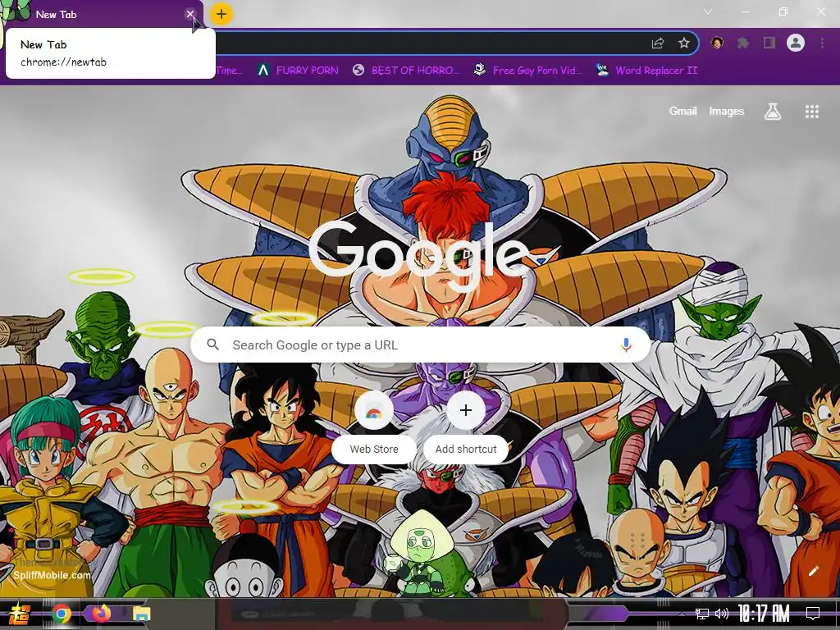This screenshot has width=840, height=630.
Task: Toggle the side panel icon
Action: tap(769, 43)
